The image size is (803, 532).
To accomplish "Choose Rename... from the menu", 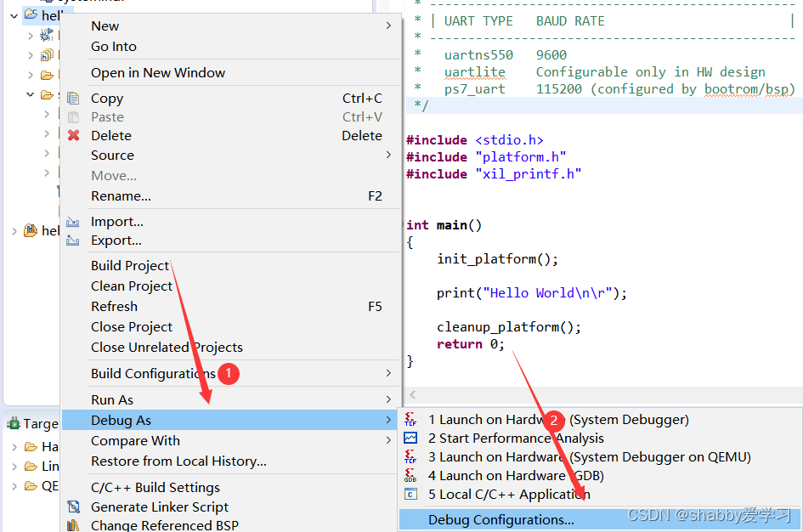I will [121, 196].
